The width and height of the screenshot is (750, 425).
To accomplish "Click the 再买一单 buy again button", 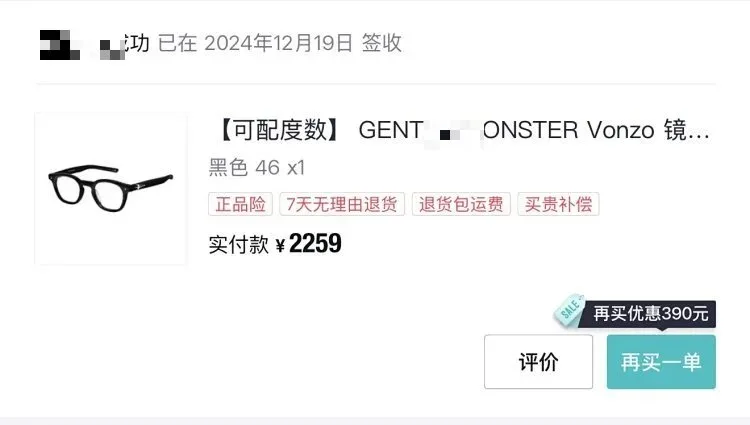I will click(661, 362).
